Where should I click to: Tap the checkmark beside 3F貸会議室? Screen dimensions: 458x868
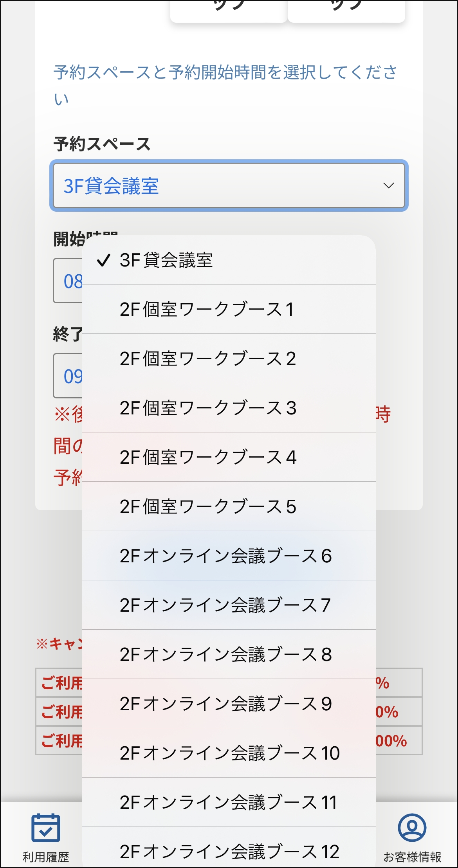104,260
